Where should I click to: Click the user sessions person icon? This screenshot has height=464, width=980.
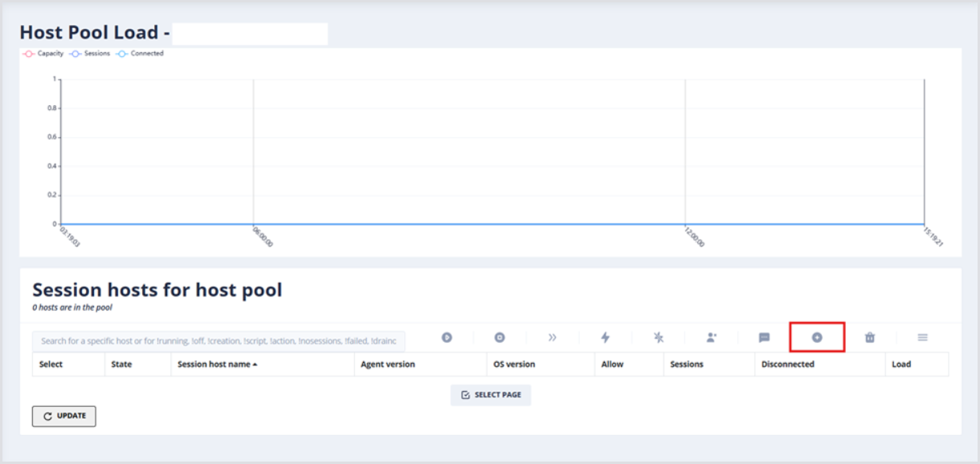(712, 338)
